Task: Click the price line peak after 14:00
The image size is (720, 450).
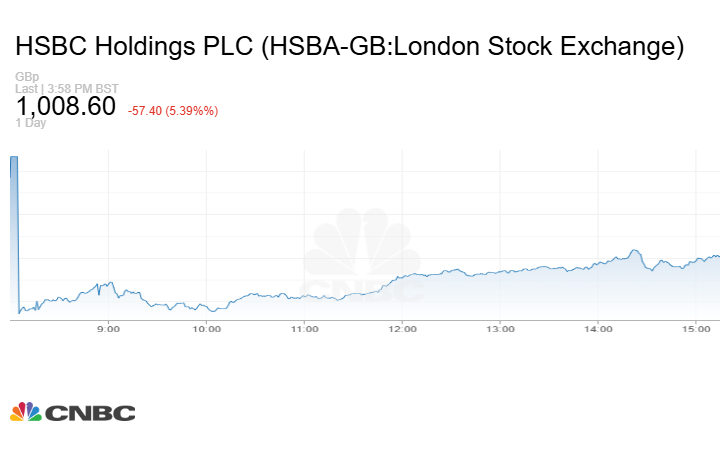Action: point(634,250)
